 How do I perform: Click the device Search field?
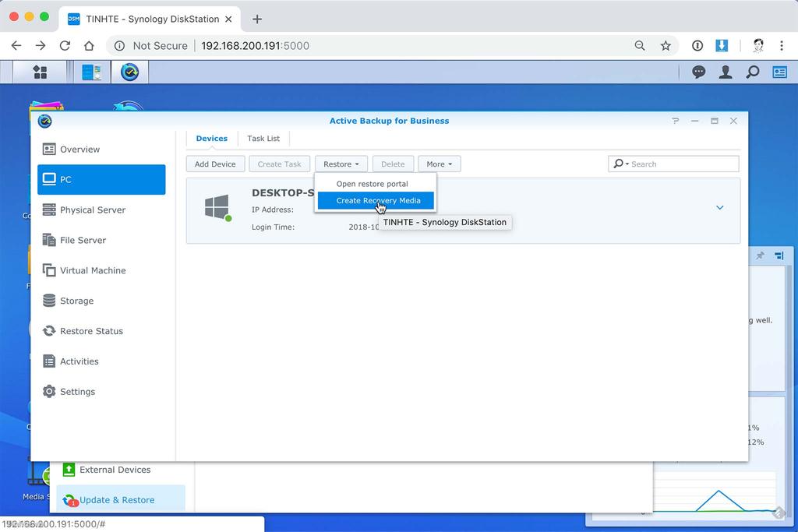click(673, 164)
